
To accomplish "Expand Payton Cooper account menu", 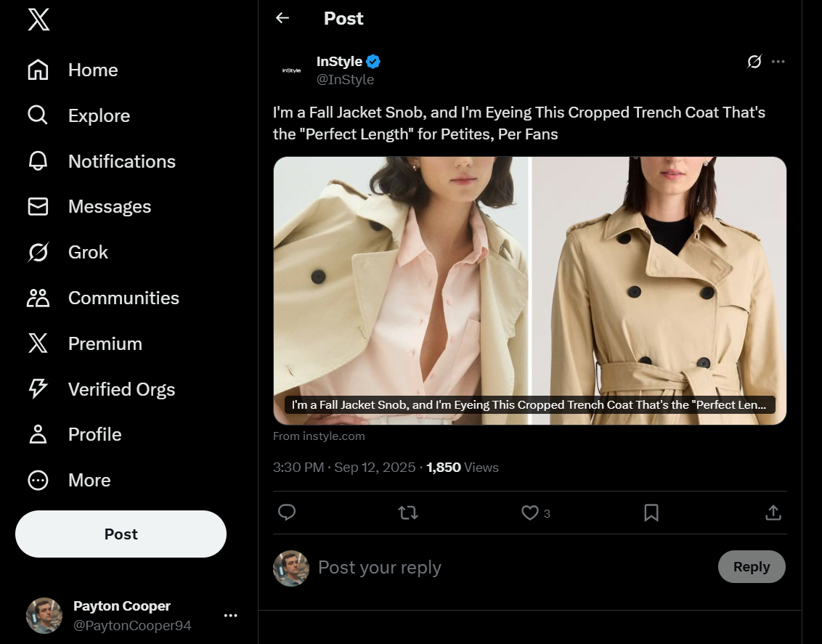I will point(231,616).
